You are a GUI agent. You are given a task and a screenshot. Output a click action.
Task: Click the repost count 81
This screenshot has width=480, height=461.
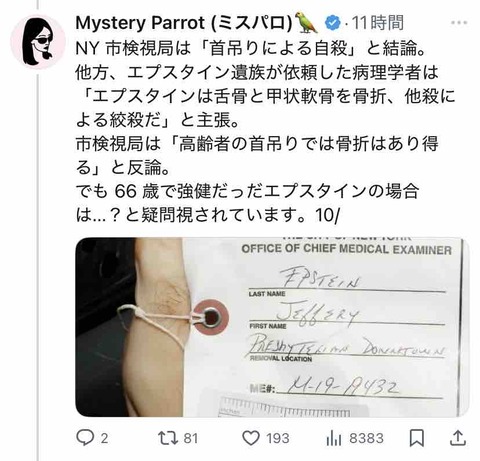tap(191, 438)
